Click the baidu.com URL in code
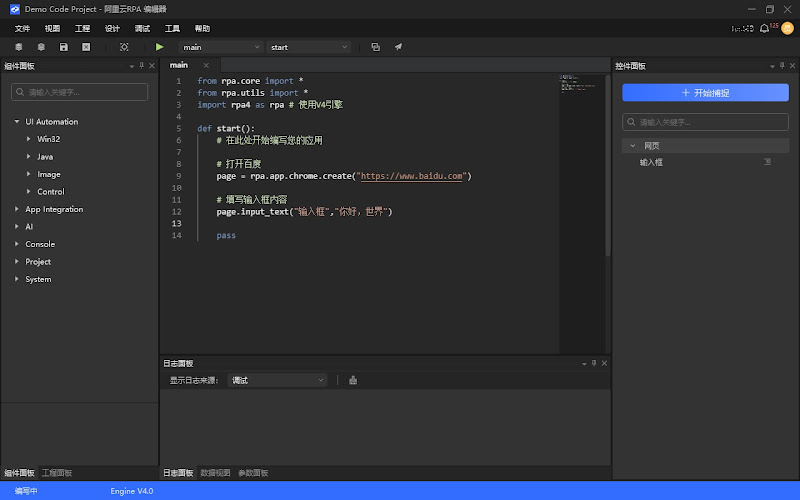The height and width of the screenshot is (500, 800). coord(411,176)
